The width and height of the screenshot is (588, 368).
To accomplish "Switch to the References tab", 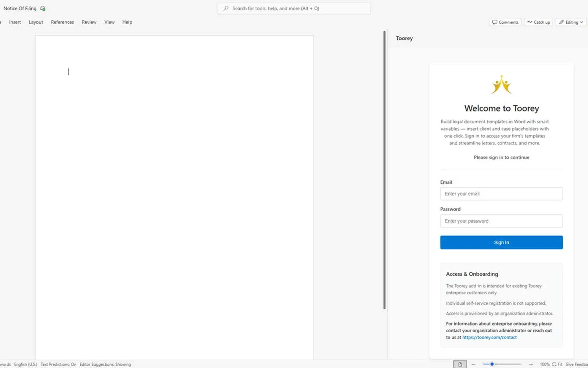I will 62,22.
